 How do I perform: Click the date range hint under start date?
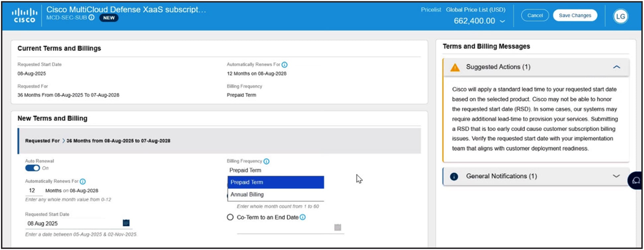[81, 234]
